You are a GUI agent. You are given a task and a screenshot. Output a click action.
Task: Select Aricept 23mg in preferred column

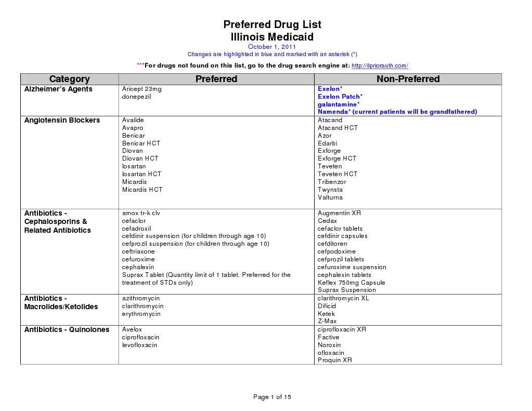click(140, 88)
